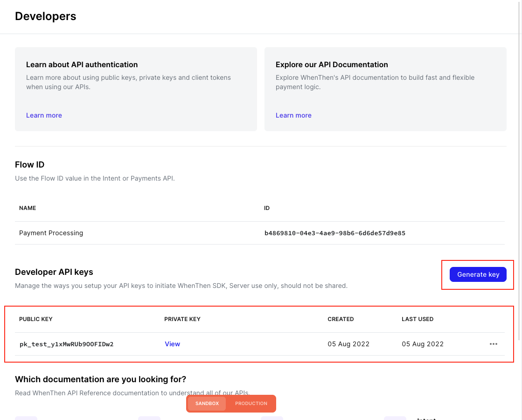The image size is (522, 420).
Task: Open Learn more under API Documentation
Action: click(x=293, y=115)
